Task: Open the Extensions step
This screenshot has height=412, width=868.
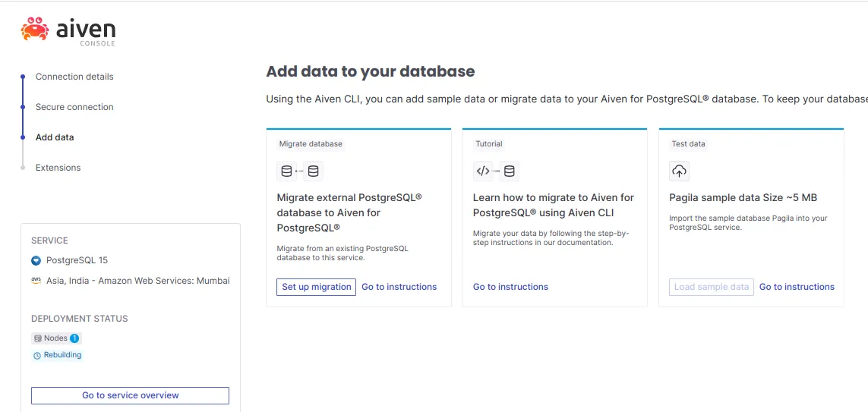Action: (58, 168)
